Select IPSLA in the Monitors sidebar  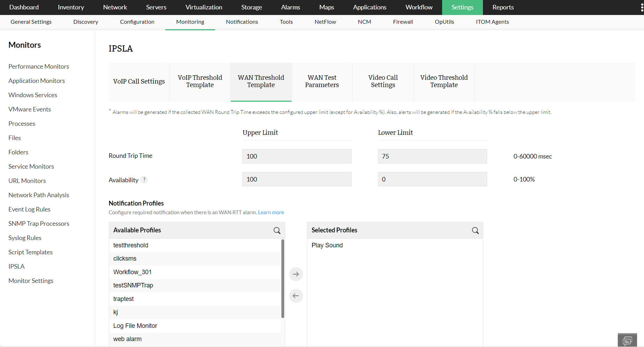(16, 266)
